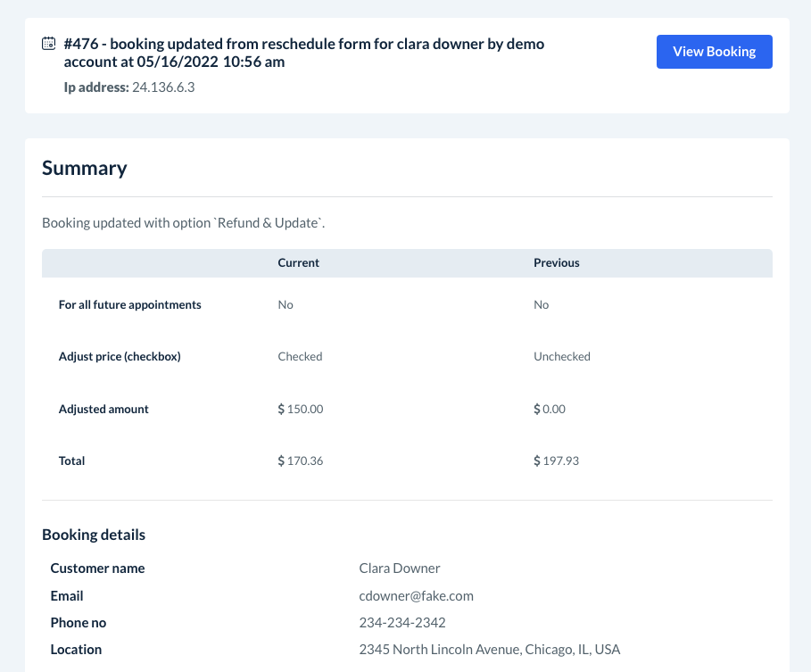811x672 pixels.
Task: Click the current total $170.36
Action: point(301,460)
